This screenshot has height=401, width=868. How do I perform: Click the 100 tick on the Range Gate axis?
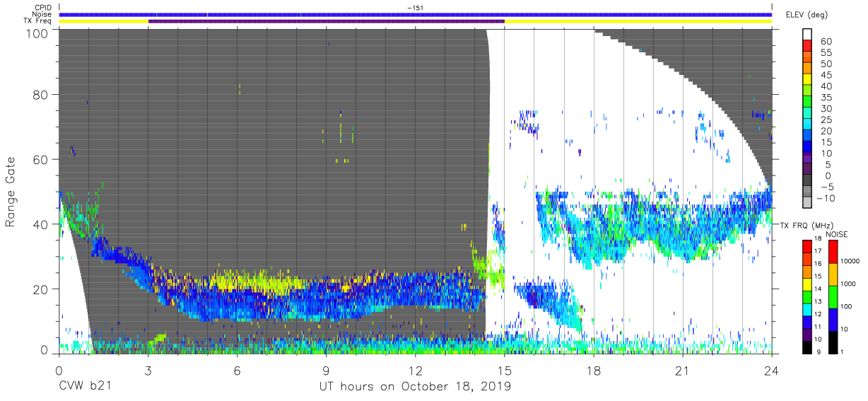pos(38,33)
